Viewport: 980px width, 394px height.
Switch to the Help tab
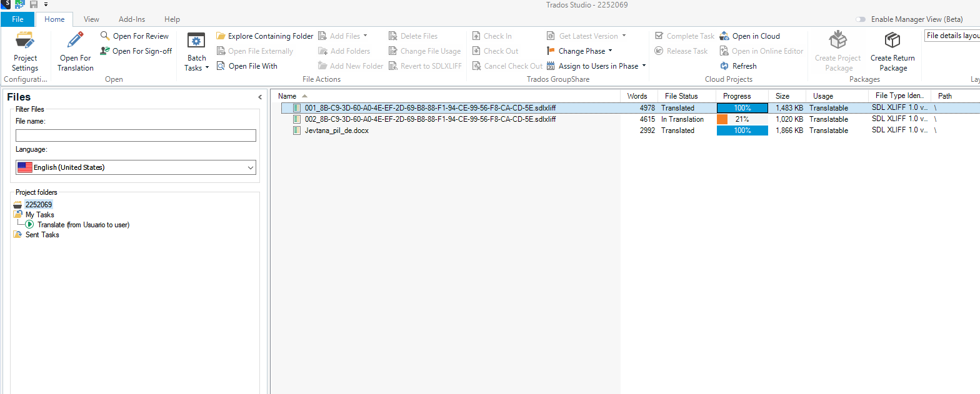coord(172,19)
